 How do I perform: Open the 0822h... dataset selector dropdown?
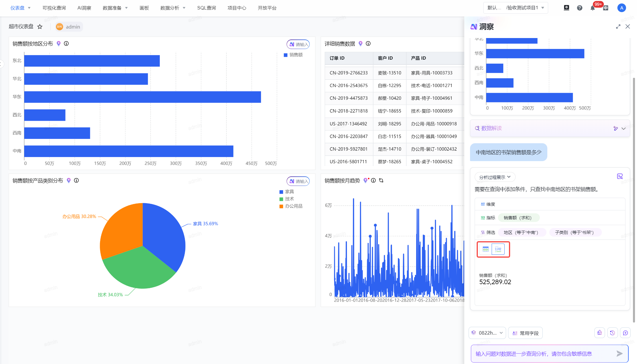pos(487,333)
